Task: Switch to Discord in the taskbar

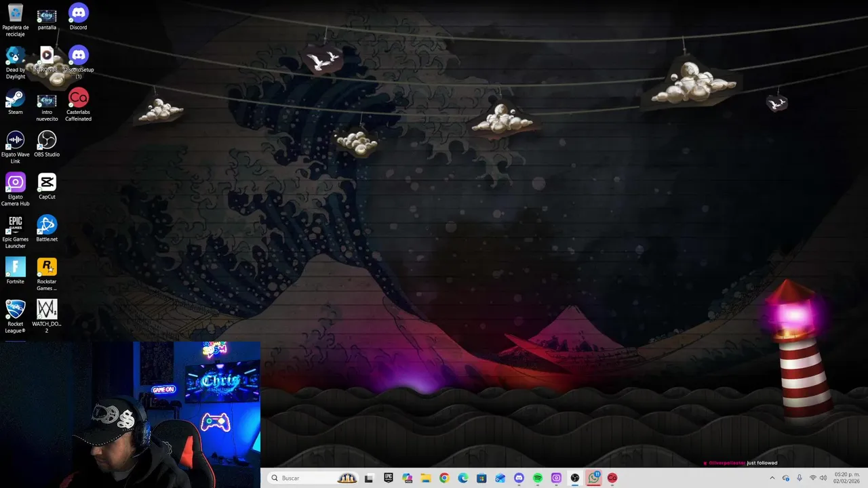Action: coord(519,478)
